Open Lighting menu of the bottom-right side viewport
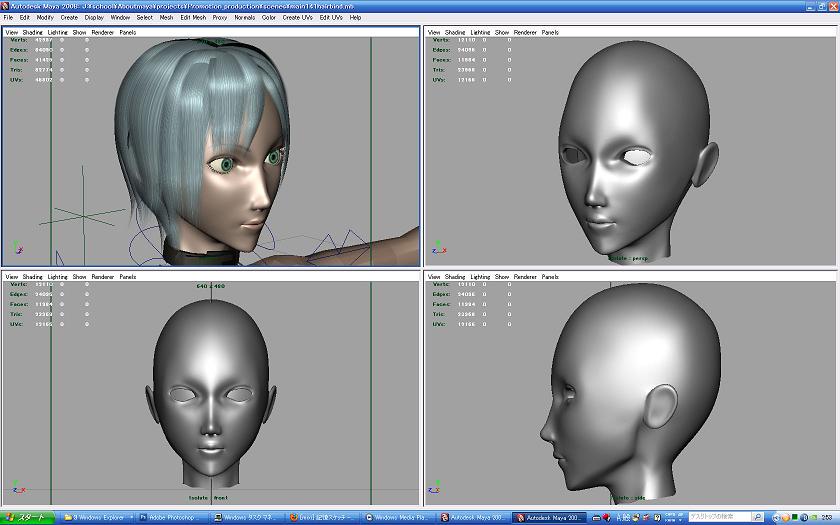Screen dimensions: 840x525 [x=480, y=277]
